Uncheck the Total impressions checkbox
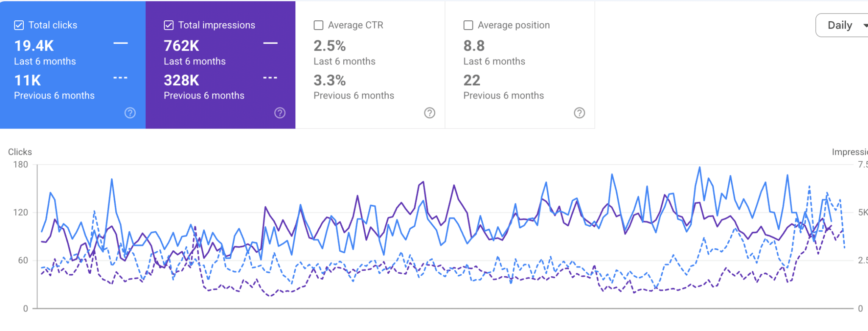Screen dimensions: 868x331 (169, 25)
